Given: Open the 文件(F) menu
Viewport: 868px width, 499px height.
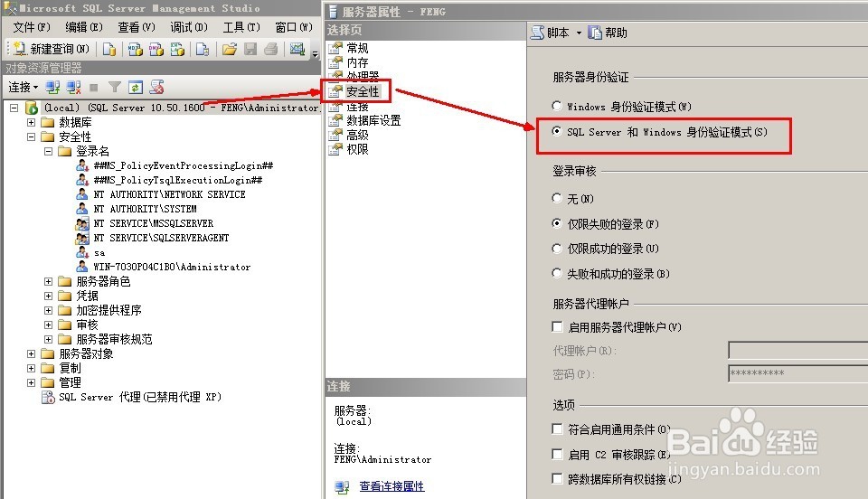Looking at the screenshot, I should (x=32, y=26).
